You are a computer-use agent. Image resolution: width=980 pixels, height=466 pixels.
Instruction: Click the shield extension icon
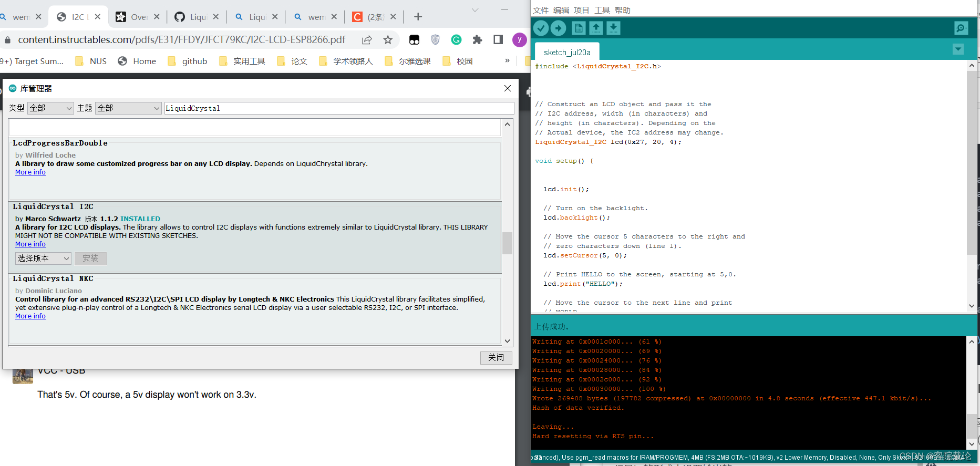pyautogui.click(x=435, y=40)
